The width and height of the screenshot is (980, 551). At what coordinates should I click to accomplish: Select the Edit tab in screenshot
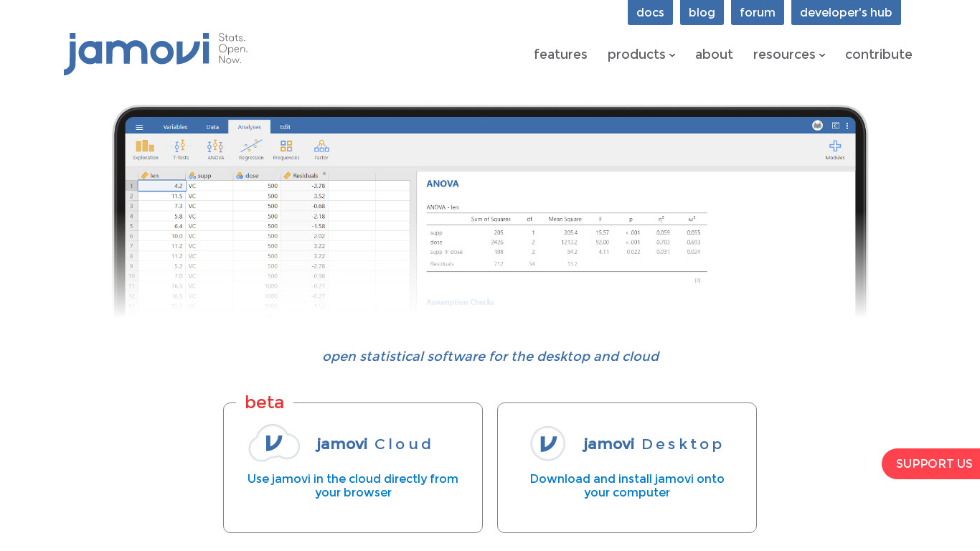coord(285,127)
